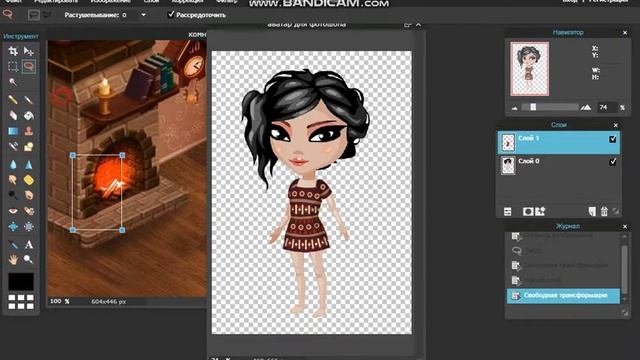Select the Drawing shapes tool
This screenshot has width=640, height=360.
pyautogui.click(x=29, y=147)
